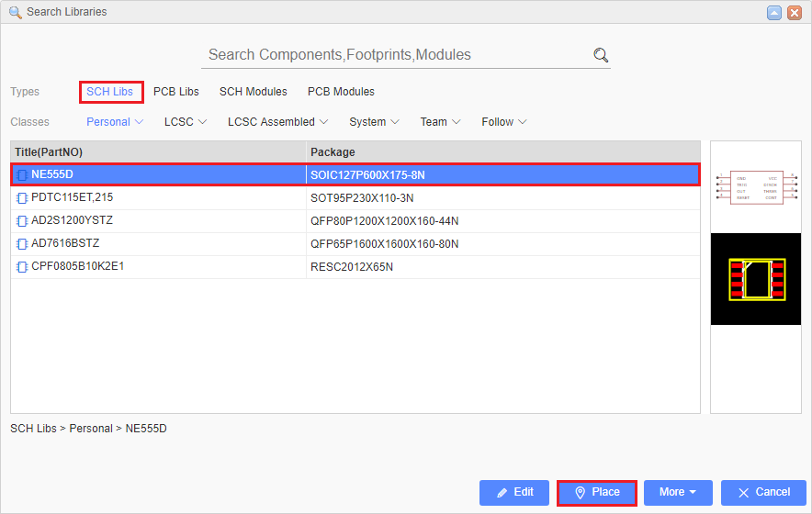Collapse the dialog with the title bar arrow
Screen dimensions: 812x514
click(x=774, y=12)
